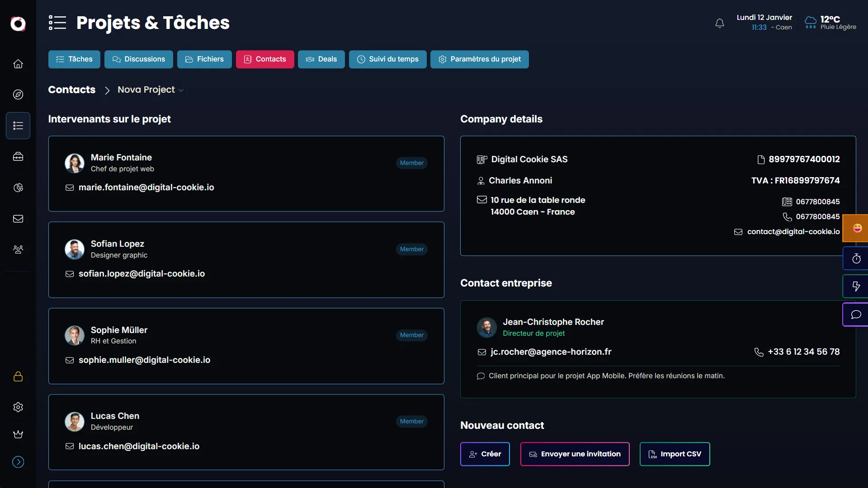Click the home icon in sidebar

(x=18, y=64)
